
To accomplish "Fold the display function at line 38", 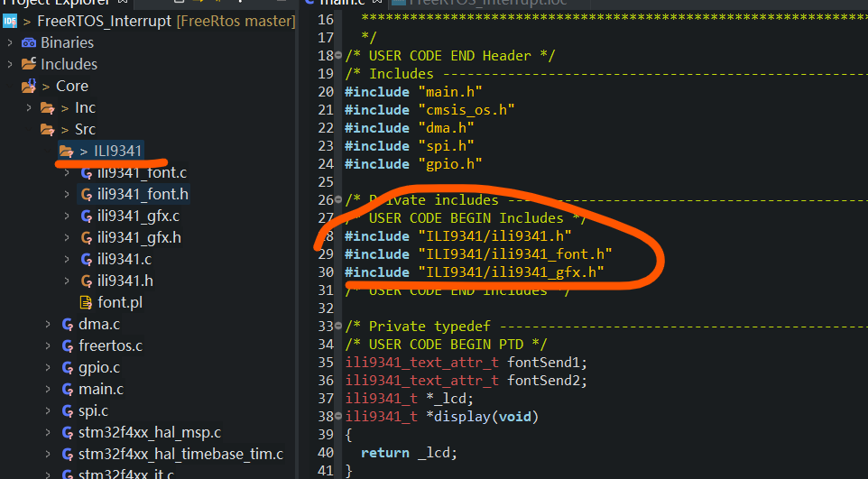I will (x=339, y=417).
